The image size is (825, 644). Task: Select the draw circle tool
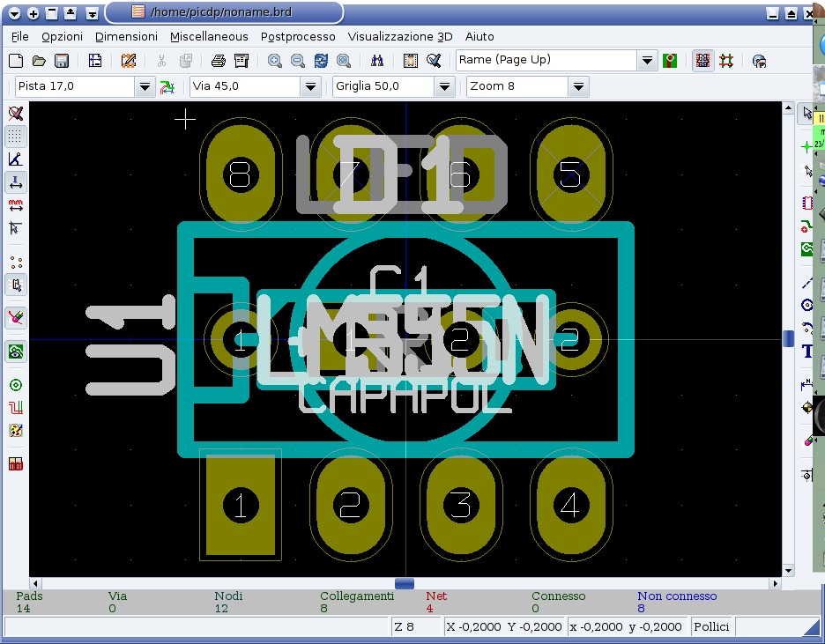click(x=807, y=305)
